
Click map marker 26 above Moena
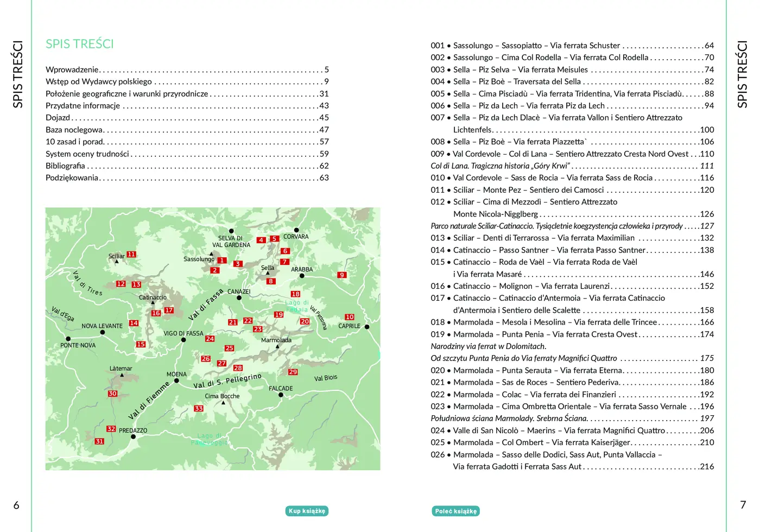[205, 359]
